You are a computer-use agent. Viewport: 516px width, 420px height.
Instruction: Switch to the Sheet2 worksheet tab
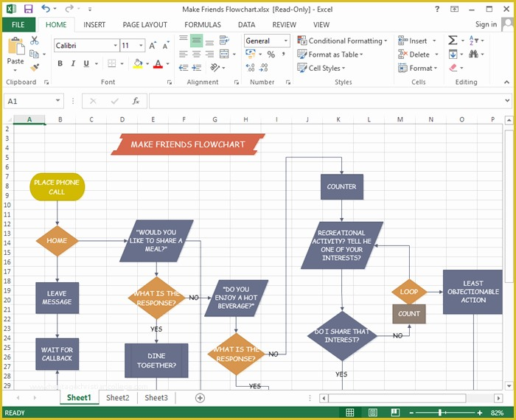pos(117,398)
